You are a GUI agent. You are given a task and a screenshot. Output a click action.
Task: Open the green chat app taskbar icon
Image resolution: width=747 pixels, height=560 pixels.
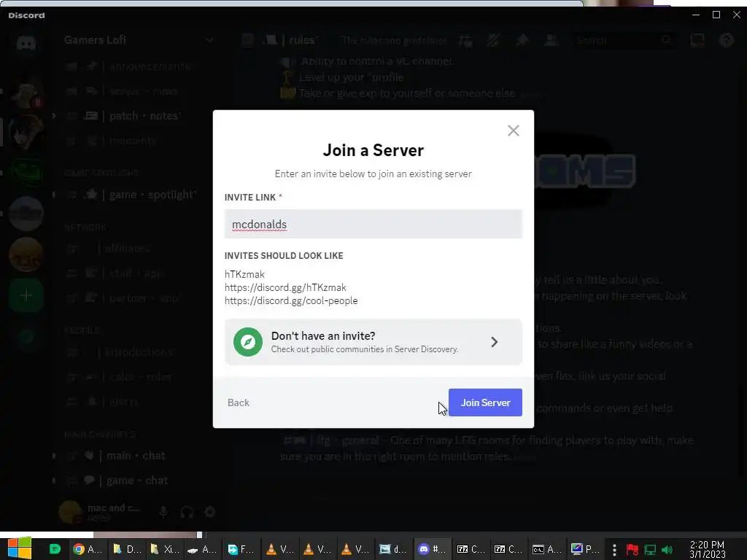55,549
